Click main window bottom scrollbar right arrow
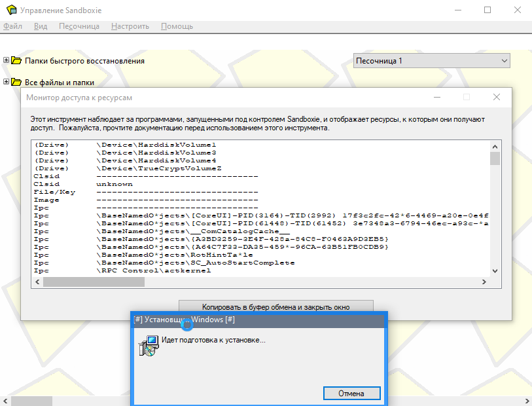This screenshot has height=406, width=532. (527, 401)
